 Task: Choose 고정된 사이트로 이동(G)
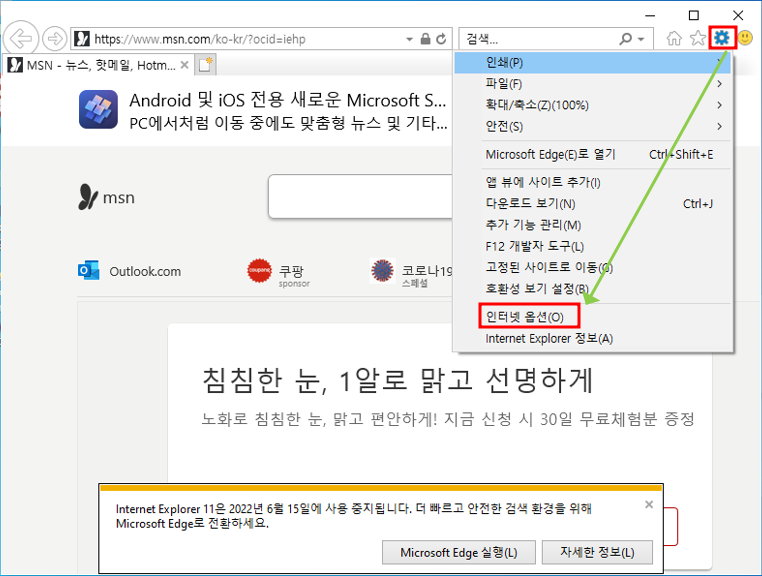(592, 267)
